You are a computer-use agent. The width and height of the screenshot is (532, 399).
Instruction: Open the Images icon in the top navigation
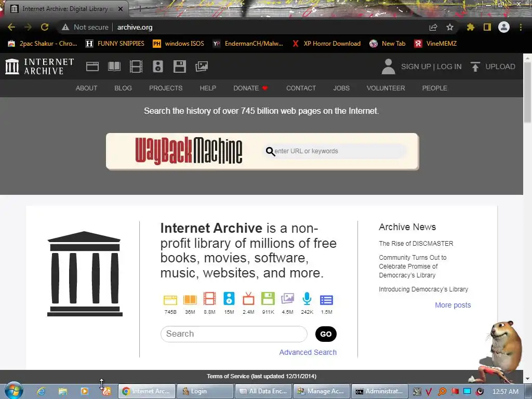point(202,66)
